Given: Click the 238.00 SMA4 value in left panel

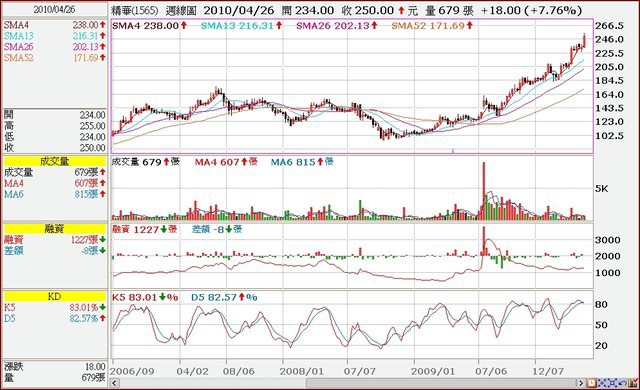Looking at the screenshot, I should pyautogui.click(x=86, y=25).
